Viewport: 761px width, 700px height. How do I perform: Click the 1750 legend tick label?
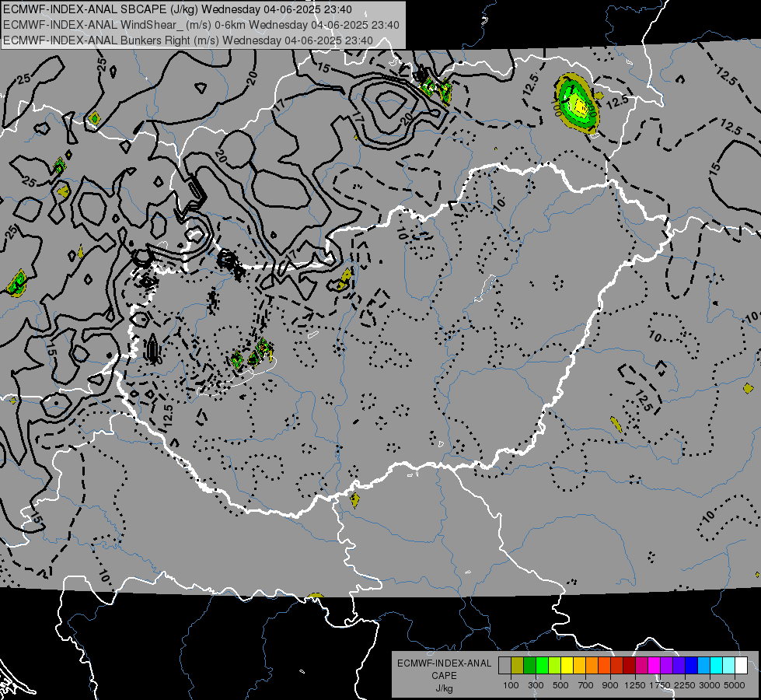point(660,685)
